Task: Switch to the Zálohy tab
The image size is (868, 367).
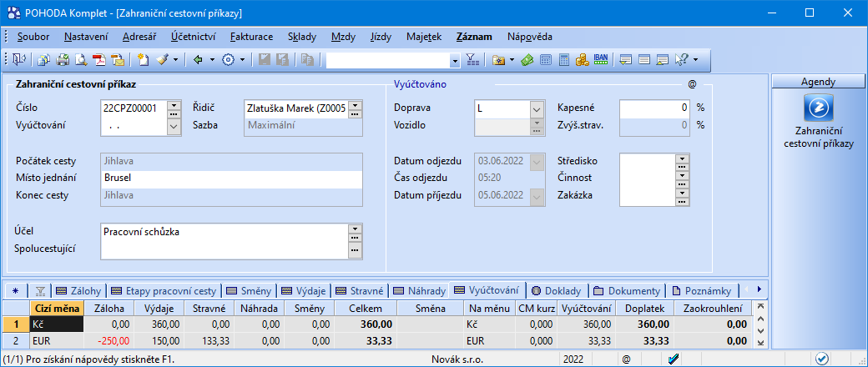Action: point(78,290)
